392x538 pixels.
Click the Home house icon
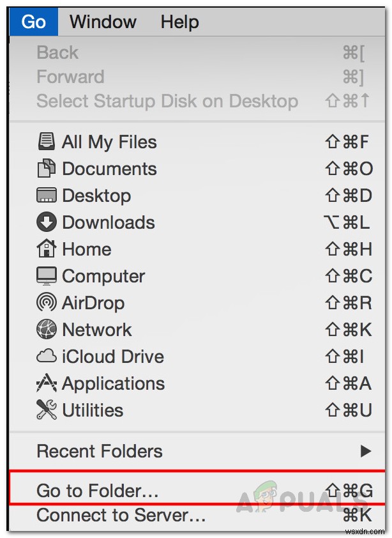pos(47,249)
